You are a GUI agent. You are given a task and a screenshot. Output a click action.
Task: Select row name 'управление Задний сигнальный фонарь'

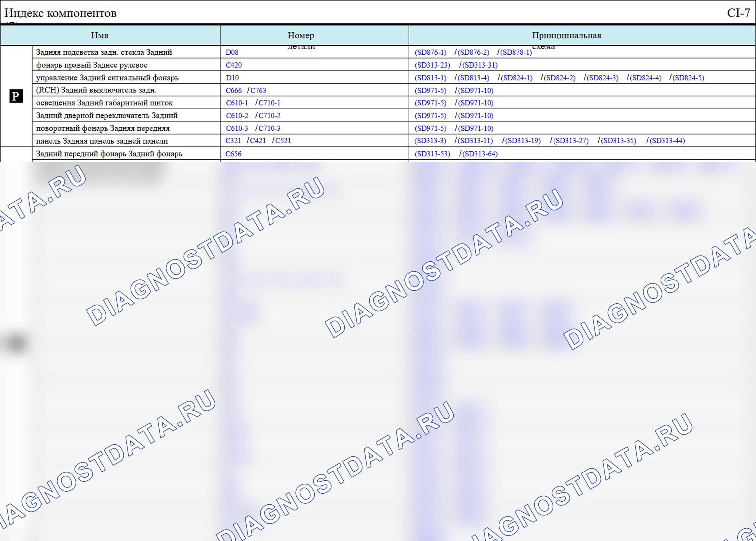pyautogui.click(x=107, y=78)
